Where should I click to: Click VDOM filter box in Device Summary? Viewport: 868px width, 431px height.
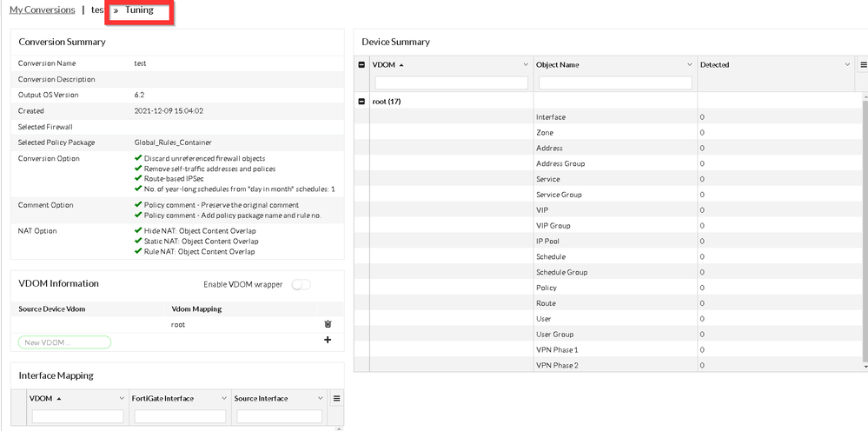451,83
